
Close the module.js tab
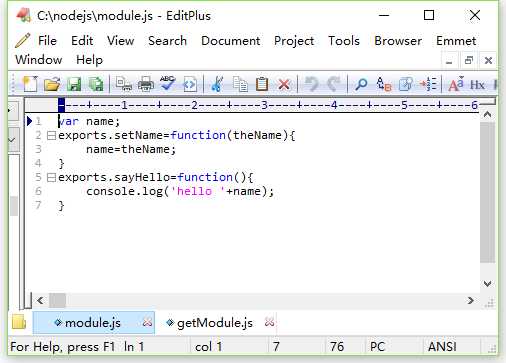(x=147, y=322)
